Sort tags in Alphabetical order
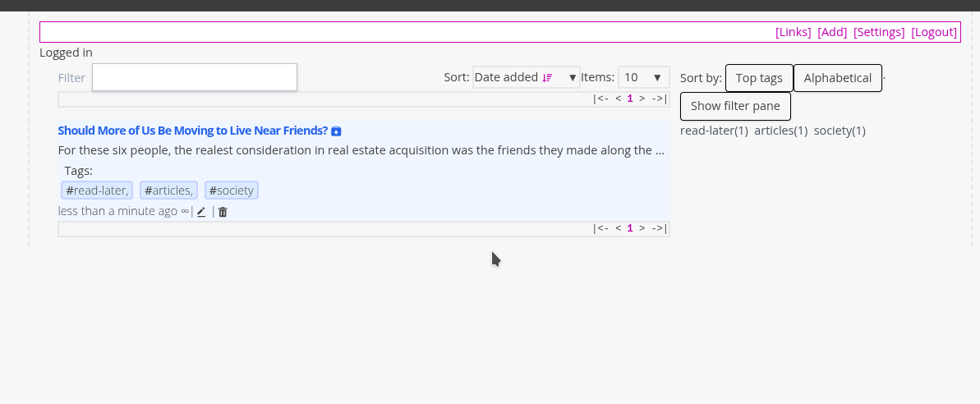The height and width of the screenshot is (404, 980). click(837, 78)
